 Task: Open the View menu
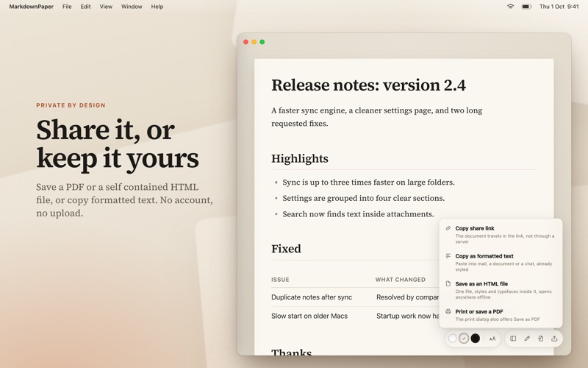click(106, 7)
